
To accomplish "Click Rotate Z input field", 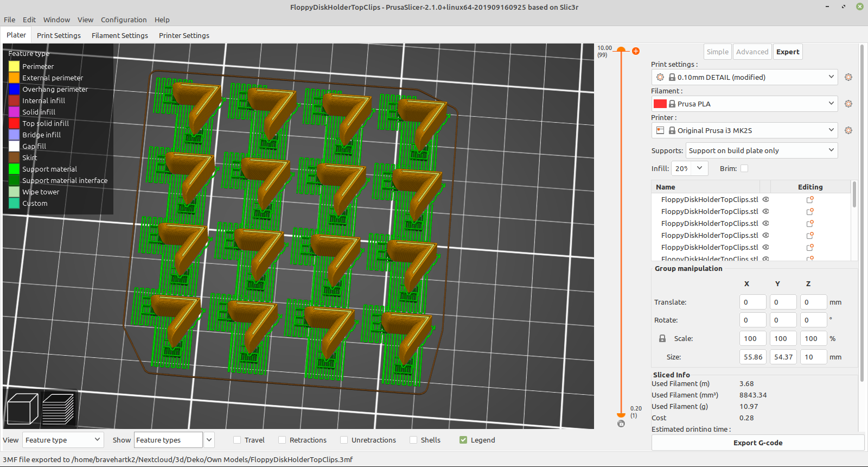I will [814, 320].
